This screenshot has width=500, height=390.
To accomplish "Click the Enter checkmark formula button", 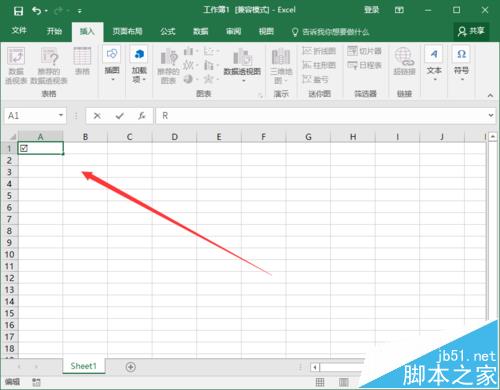I will click(x=119, y=116).
